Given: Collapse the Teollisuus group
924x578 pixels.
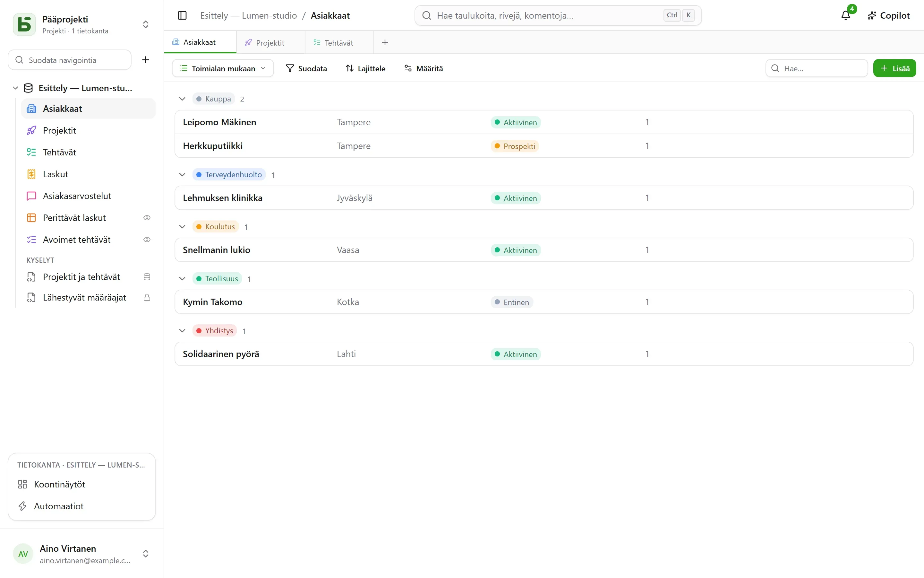Looking at the screenshot, I should click(x=182, y=279).
